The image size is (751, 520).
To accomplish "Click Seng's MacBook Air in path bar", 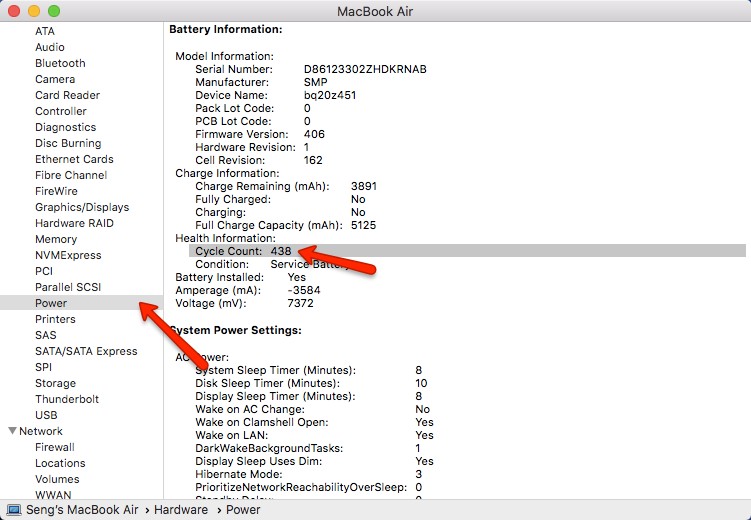I will coord(82,509).
